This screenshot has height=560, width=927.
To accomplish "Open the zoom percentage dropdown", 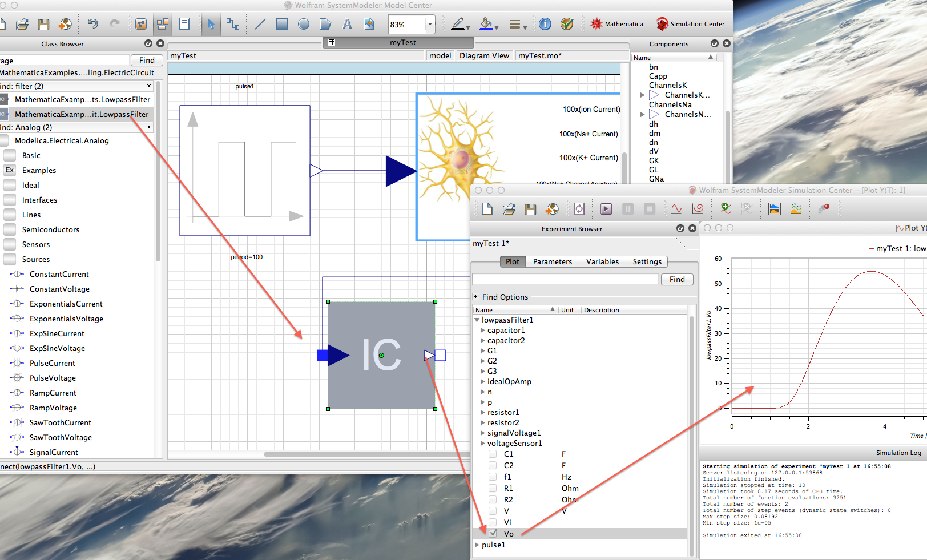I will (x=429, y=25).
